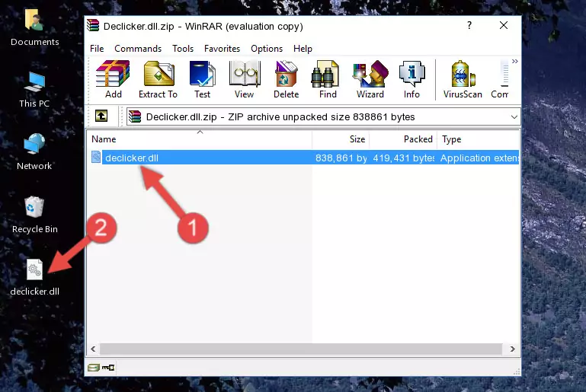Open the Help menu
This screenshot has width=586, height=392.
[303, 49]
